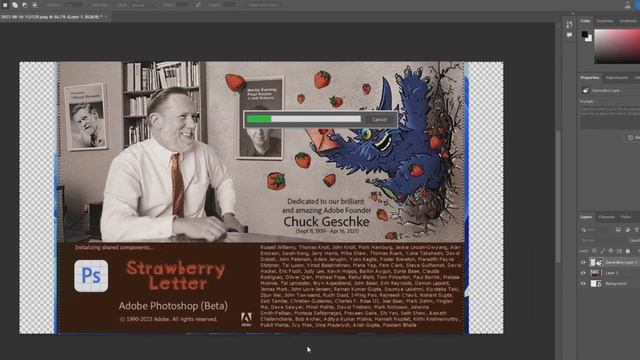Viewport: 640px width, 360px height.
Task: Click the Generative Layer icon in Properties
Action: pos(586,91)
